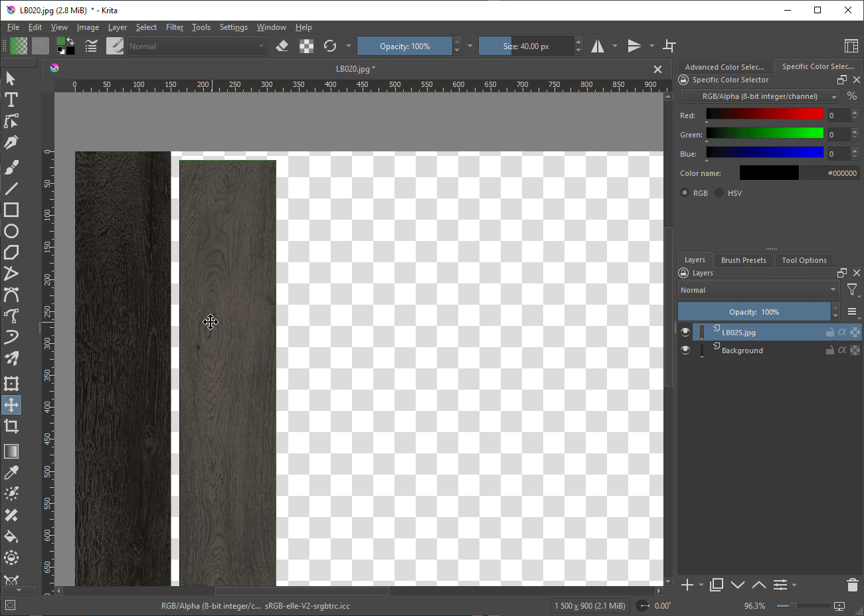This screenshot has height=616, width=864.
Task: Click the Red channel slider
Action: [764, 115]
